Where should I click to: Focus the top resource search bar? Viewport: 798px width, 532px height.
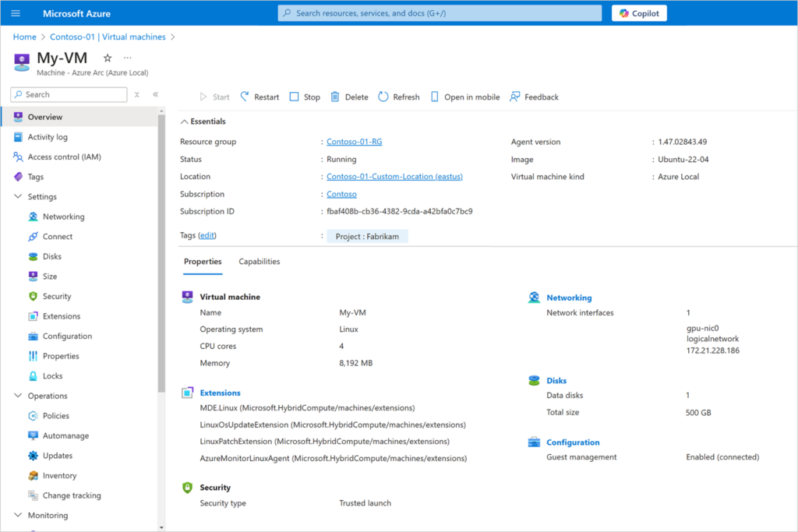(440, 13)
